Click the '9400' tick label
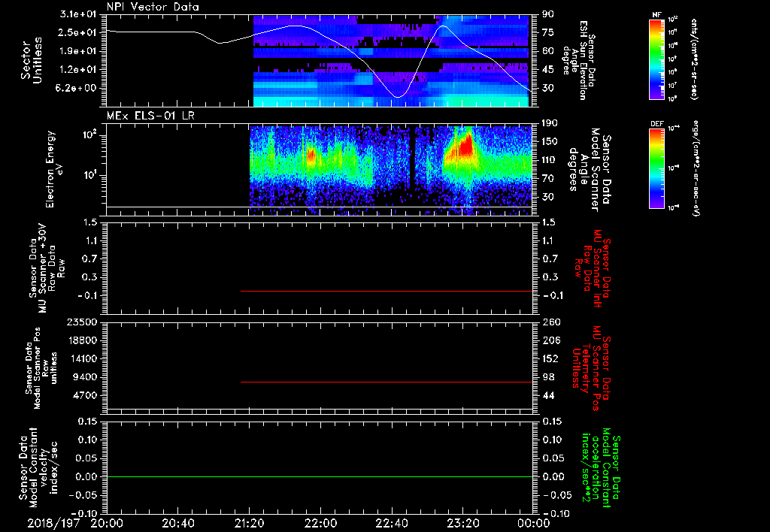This screenshot has width=770, height=532. [86, 377]
